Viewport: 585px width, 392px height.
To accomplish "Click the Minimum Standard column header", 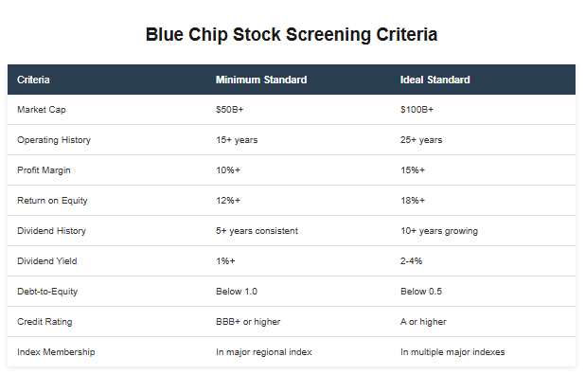I will coord(261,80).
